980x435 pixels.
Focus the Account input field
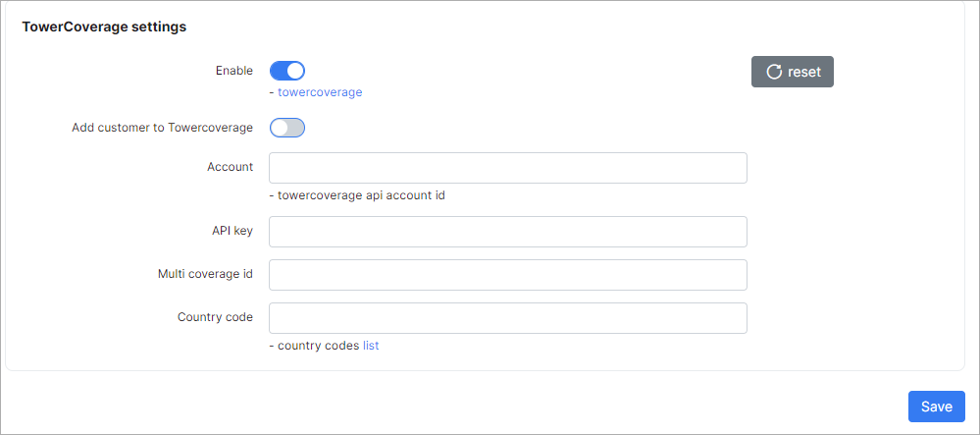coord(507,168)
